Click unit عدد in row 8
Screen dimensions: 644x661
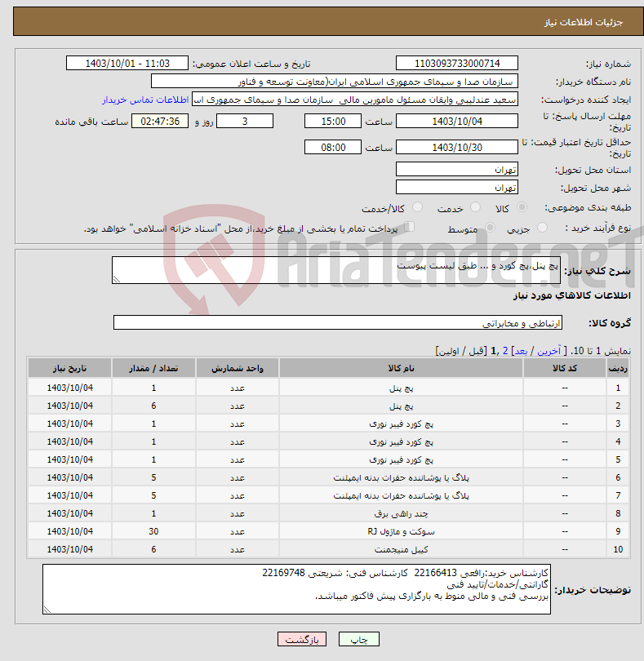(x=238, y=513)
